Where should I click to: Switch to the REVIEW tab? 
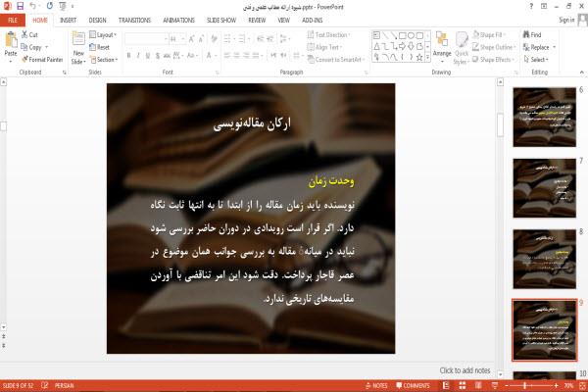pyautogui.click(x=257, y=21)
